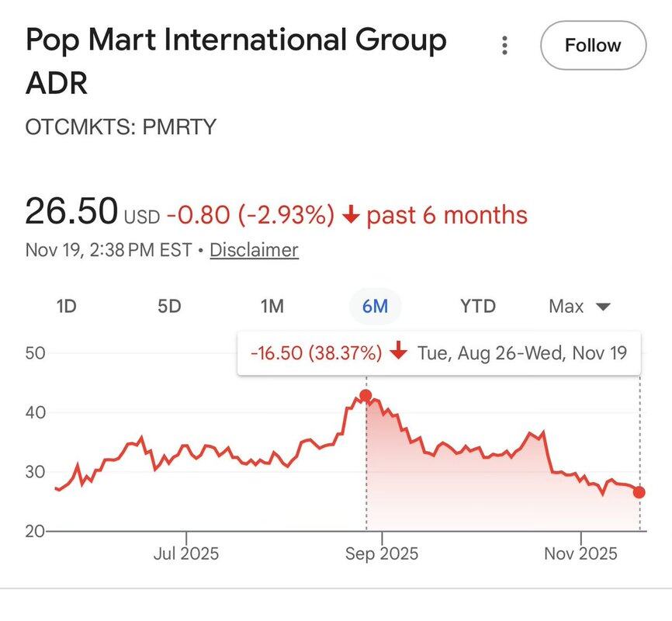The image size is (672, 621).
Task: Click the Aug 26 peak marker dot
Action: [366, 397]
